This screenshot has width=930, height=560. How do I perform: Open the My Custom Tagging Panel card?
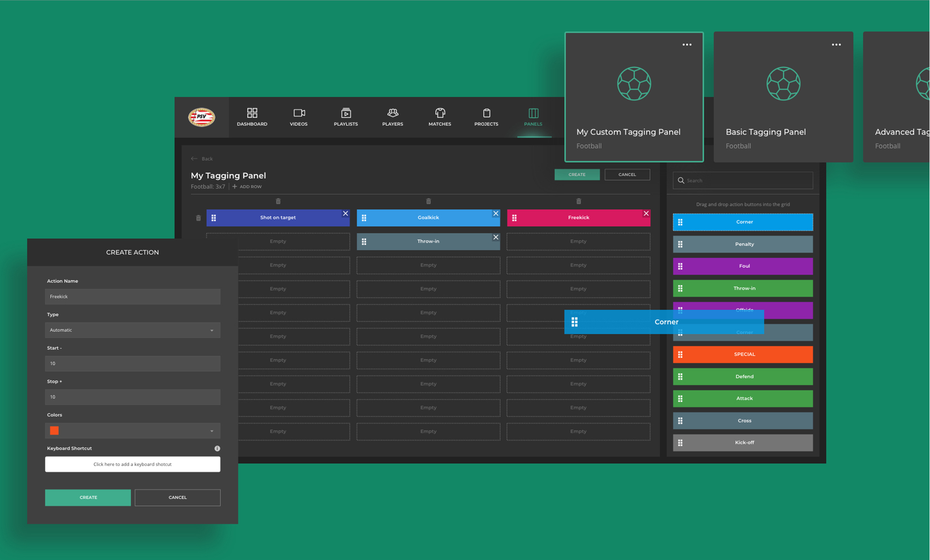click(634, 97)
